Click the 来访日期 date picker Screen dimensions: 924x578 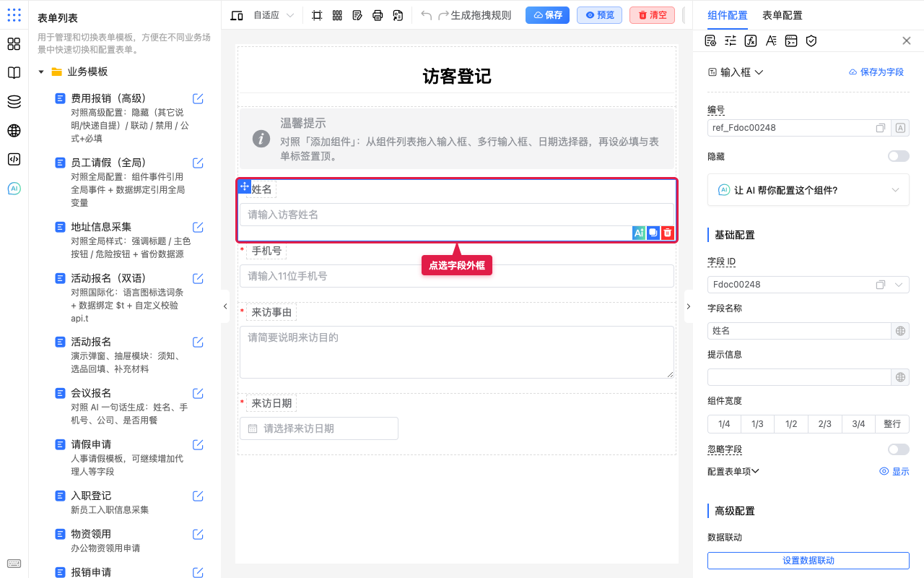(319, 428)
